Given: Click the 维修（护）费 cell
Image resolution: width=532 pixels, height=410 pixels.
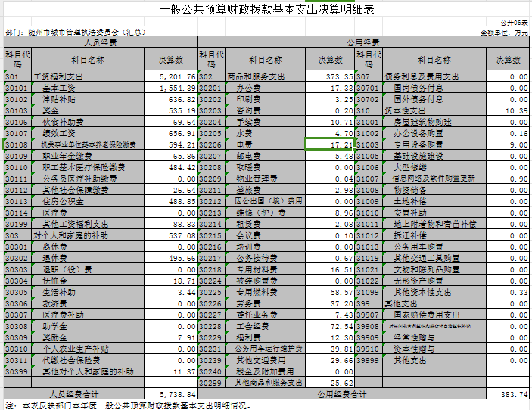Looking at the screenshot, I should pyautogui.click(x=266, y=213).
